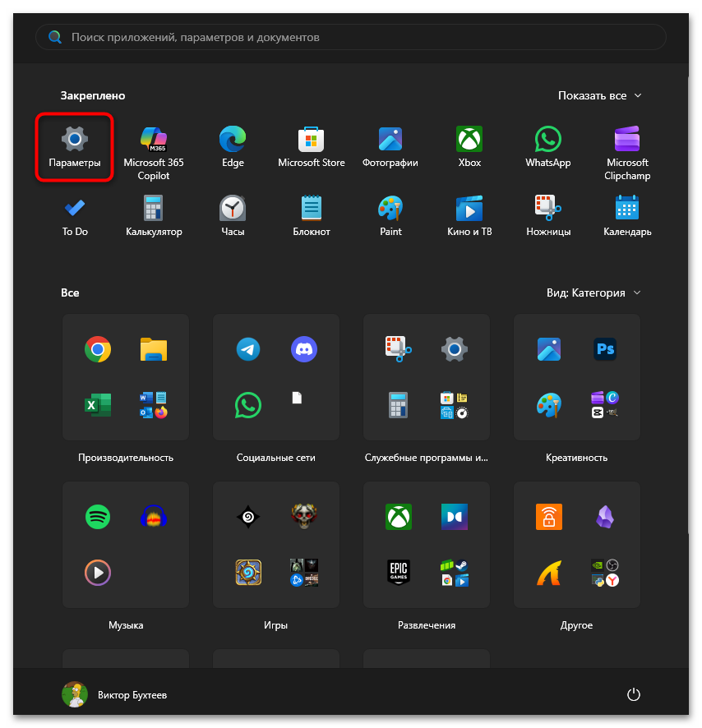This screenshot has width=702, height=728.
Task: Open pinned Paint app
Action: [390, 216]
